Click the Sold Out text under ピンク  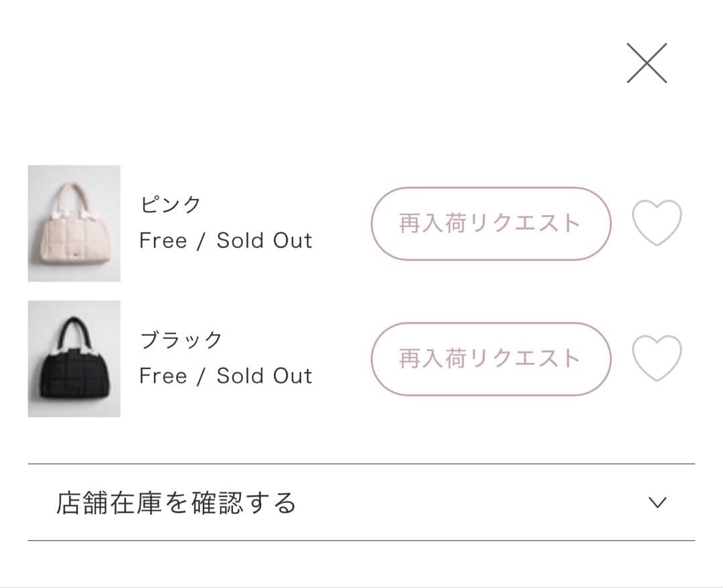click(264, 240)
